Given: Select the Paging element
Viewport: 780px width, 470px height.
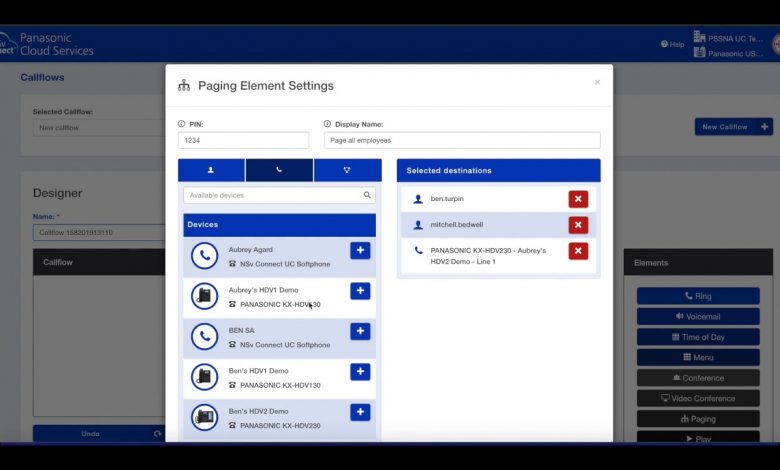Looking at the screenshot, I should 698,419.
